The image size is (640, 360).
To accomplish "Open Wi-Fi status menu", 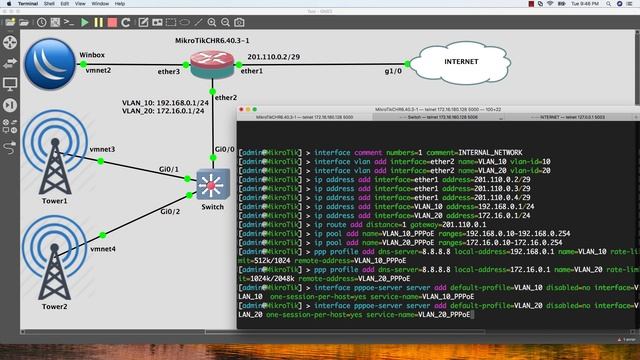I will point(550,4).
